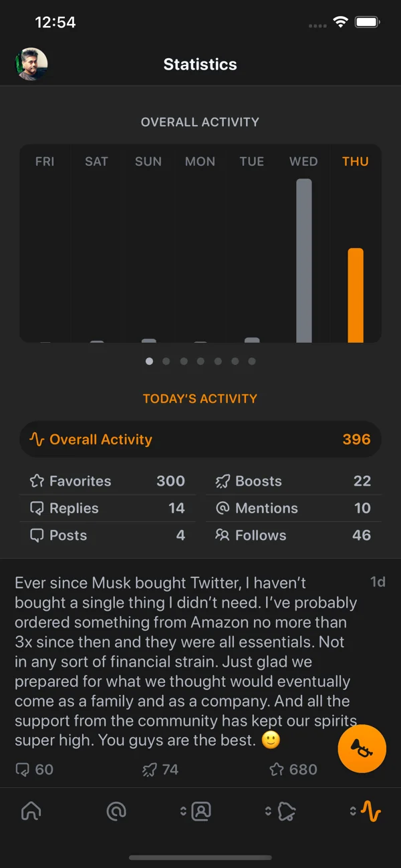Click the Posts bubble icon
401x868 pixels.
coord(35,535)
